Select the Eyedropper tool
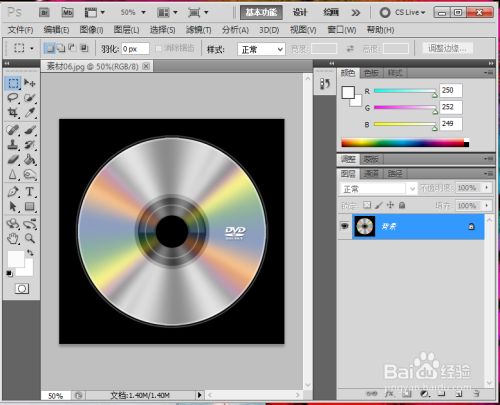The width and height of the screenshot is (500, 405). (x=30, y=112)
